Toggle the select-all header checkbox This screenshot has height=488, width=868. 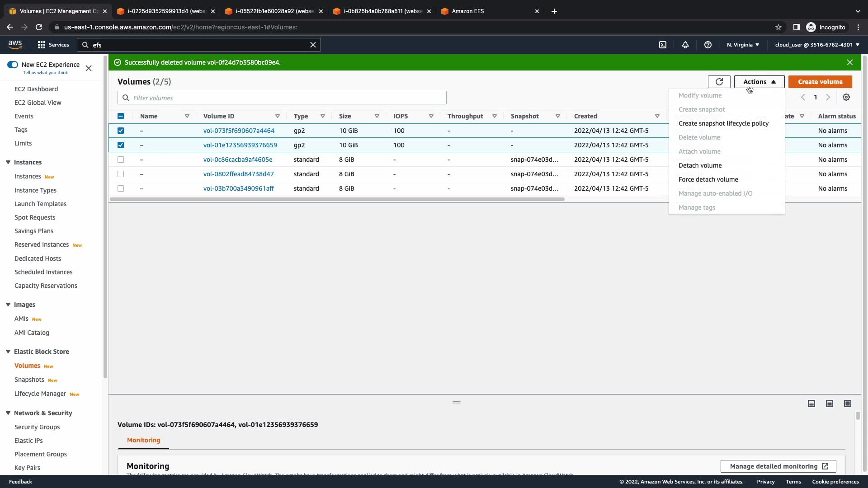tap(121, 116)
